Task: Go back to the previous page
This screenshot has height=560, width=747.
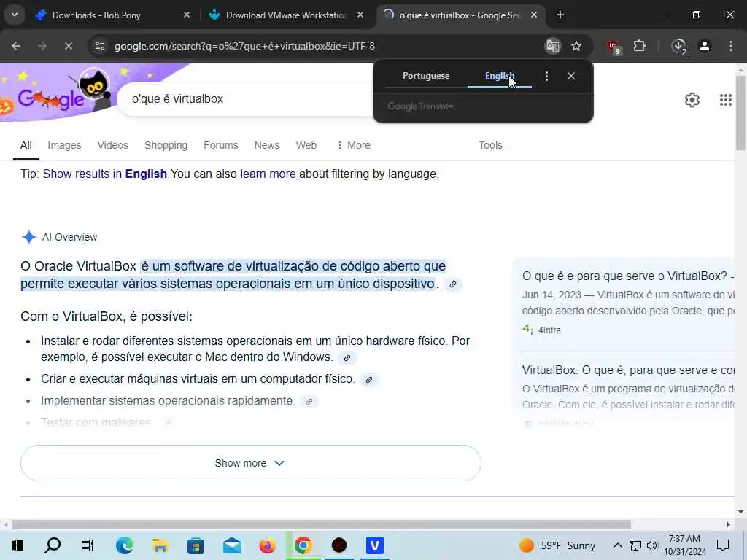Action: click(16, 46)
